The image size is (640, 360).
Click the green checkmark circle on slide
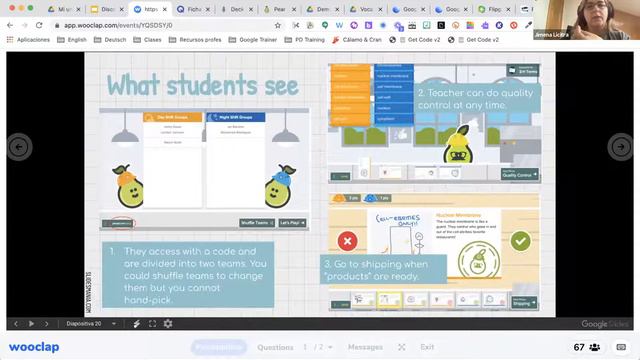(x=520, y=241)
